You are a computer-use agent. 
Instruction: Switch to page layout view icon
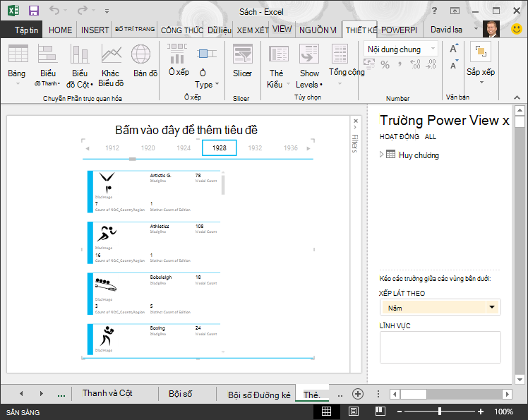(x=353, y=412)
